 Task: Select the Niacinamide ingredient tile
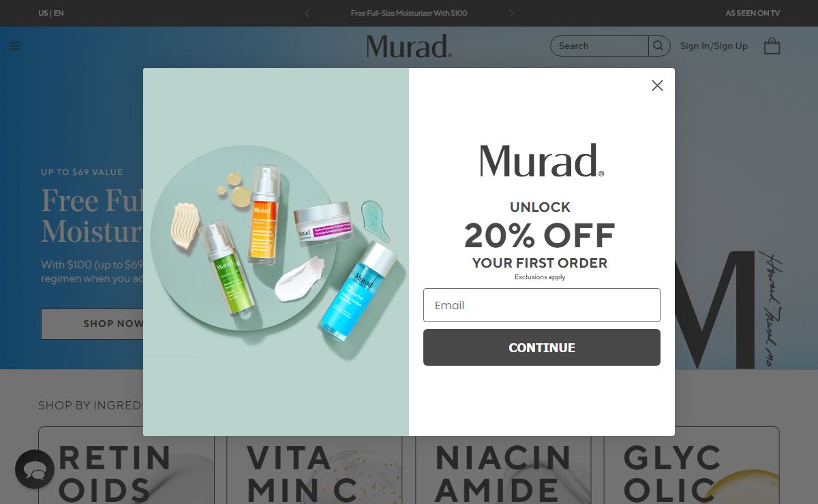pyautogui.click(x=503, y=465)
